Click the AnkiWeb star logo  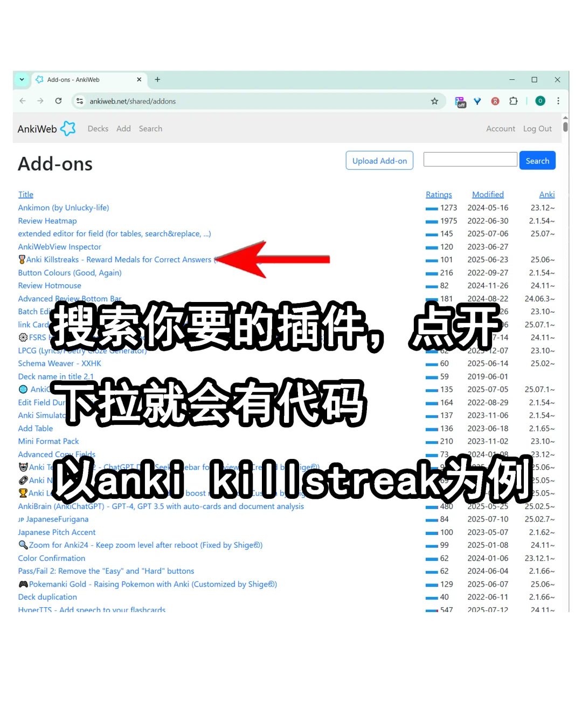[68, 128]
